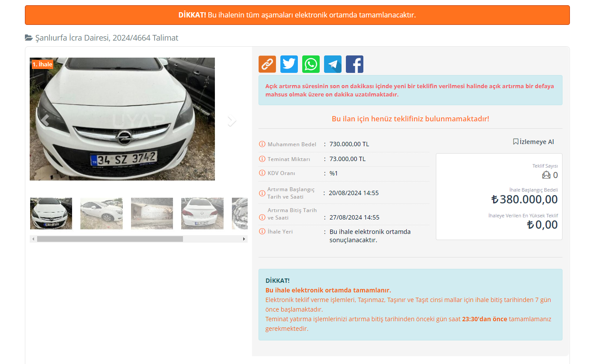The width and height of the screenshot is (597, 364).
Task: Share the listing via WhatsApp
Action: [311, 64]
